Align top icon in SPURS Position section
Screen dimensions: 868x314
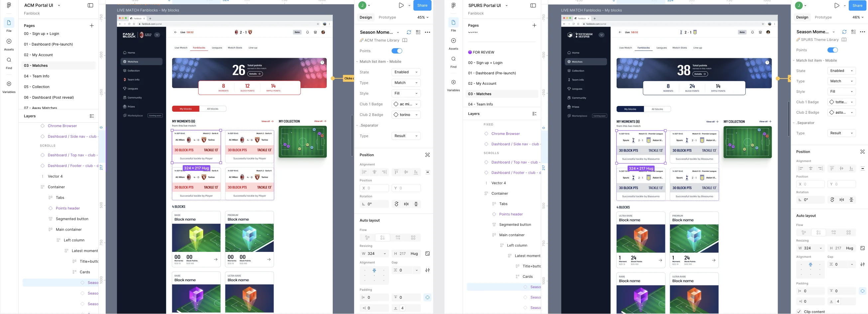[x=832, y=168]
